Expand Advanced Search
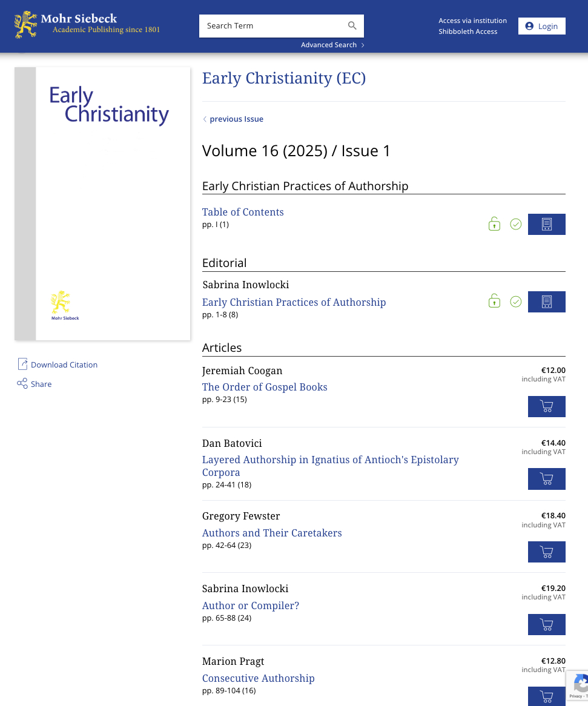Image resolution: width=588 pixels, height=706 pixels. 332,45
